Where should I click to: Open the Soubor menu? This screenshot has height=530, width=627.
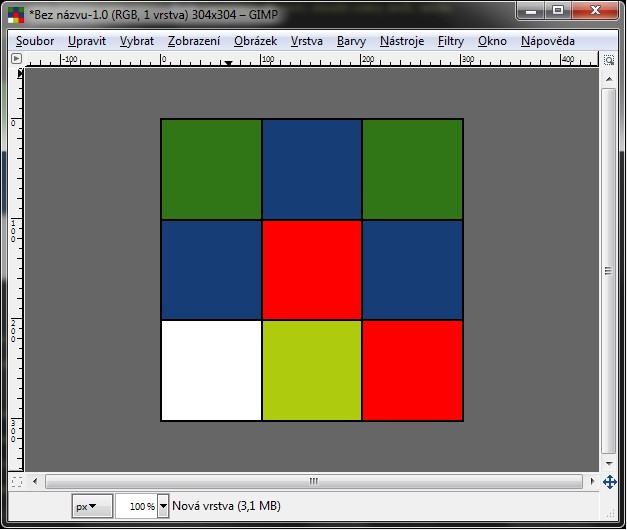coord(35,41)
